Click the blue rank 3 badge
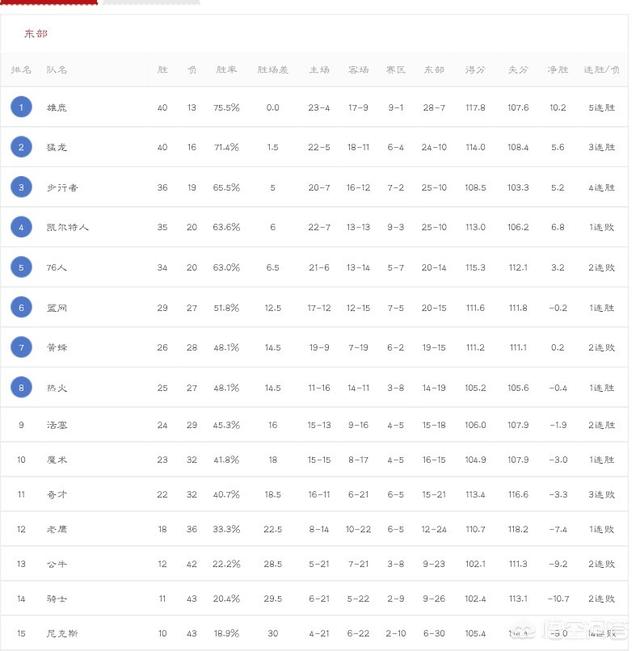Viewport: 640px width, 651px height. (21, 187)
